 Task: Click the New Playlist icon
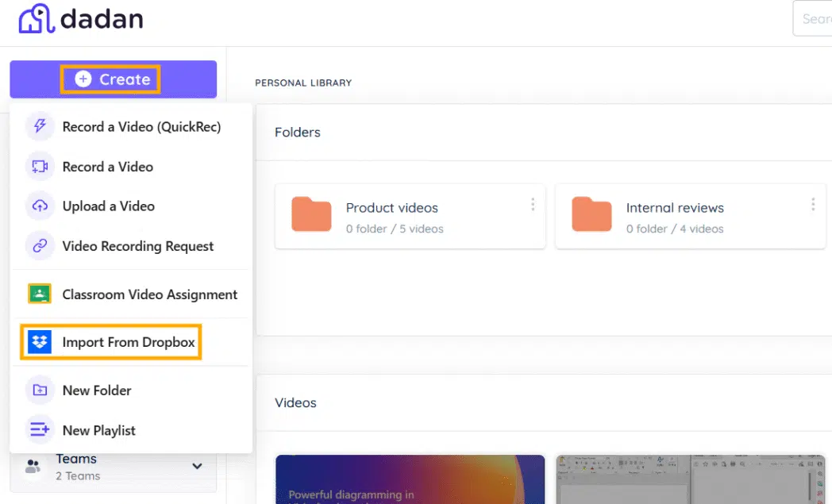(x=40, y=430)
